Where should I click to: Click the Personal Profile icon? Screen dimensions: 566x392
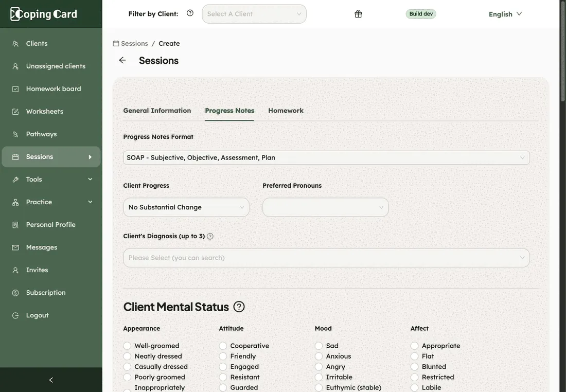[15, 225]
